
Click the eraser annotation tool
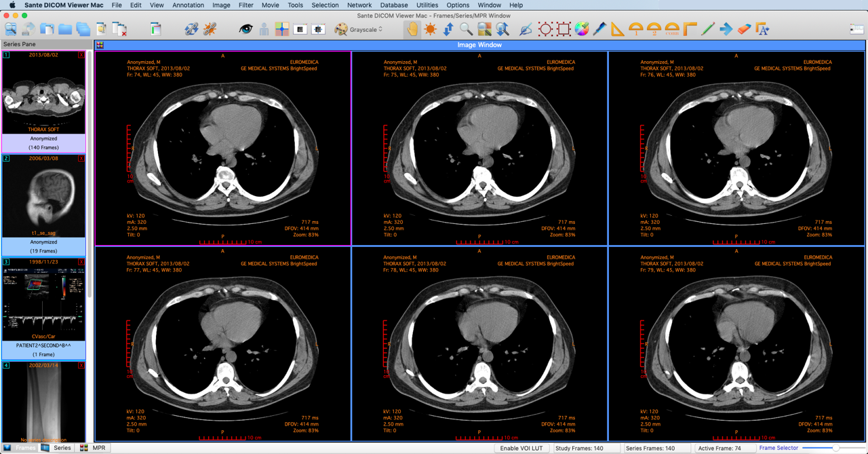[x=744, y=29]
